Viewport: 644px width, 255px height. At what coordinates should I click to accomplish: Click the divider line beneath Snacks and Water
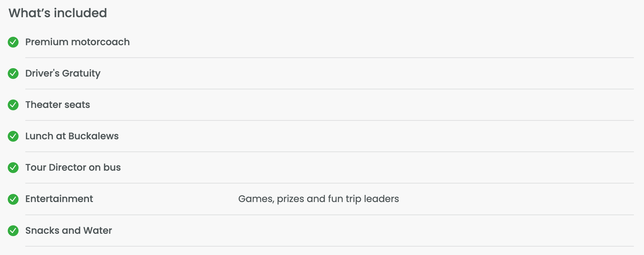[x=329, y=246]
